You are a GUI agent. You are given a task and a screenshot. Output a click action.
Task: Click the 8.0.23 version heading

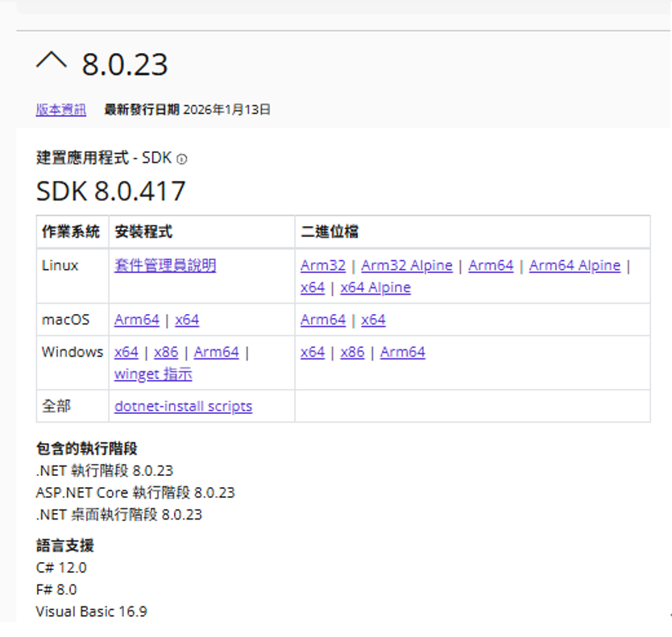[x=125, y=64]
